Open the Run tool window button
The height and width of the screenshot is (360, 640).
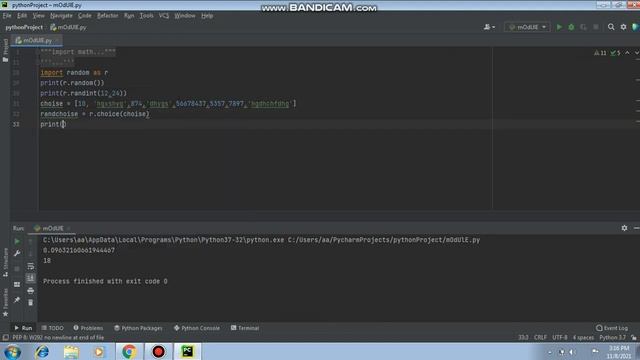coord(23,328)
